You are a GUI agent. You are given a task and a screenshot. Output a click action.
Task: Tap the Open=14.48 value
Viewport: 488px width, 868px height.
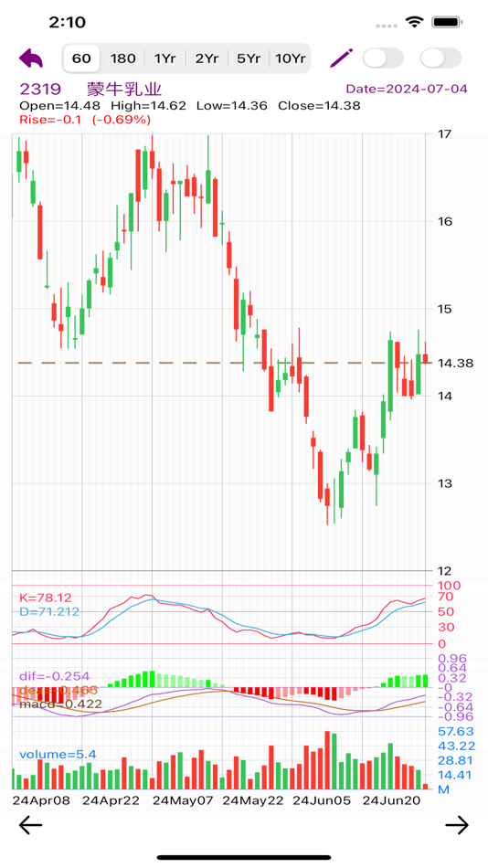[59, 106]
